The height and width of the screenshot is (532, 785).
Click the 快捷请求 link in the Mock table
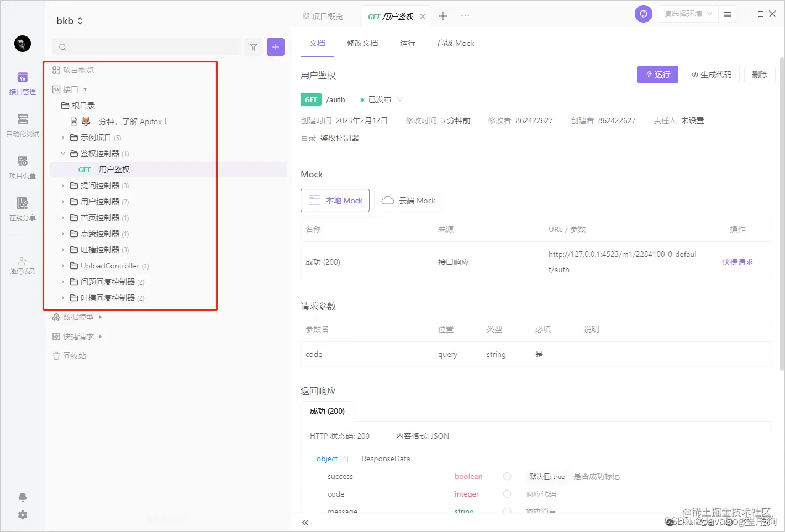click(737, 261)
